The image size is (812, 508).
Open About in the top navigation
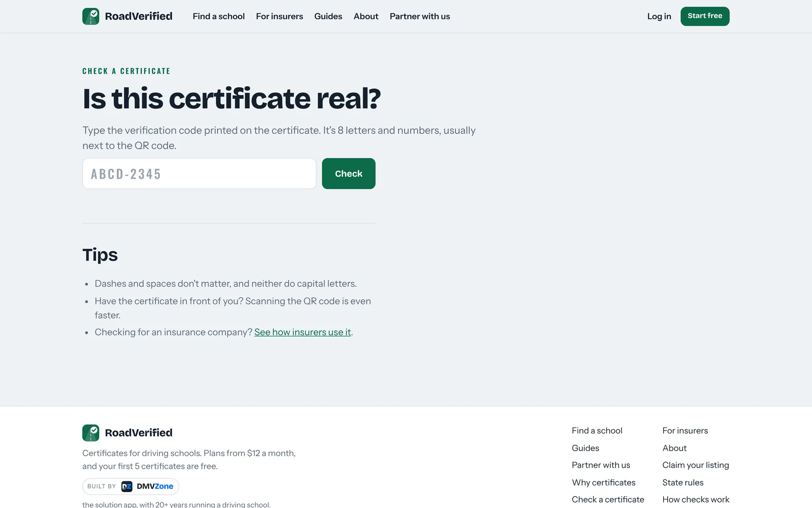tap(366, 16)
